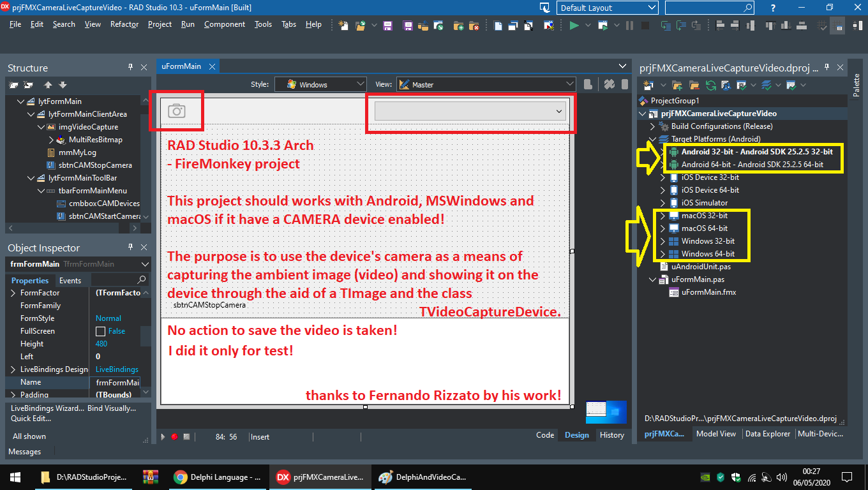Viewport: 868px width, 490px height.
Task: Click Structure panel Move Down arrow icon
Action: click(63, 85)
